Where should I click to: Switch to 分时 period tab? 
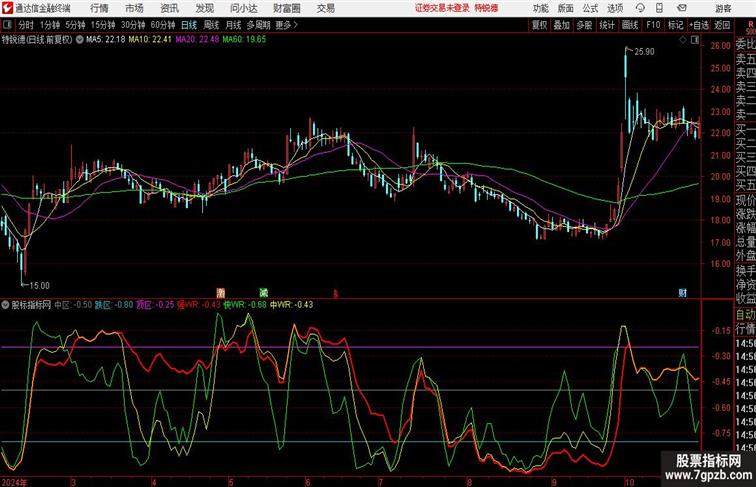[x=26, y=25]
